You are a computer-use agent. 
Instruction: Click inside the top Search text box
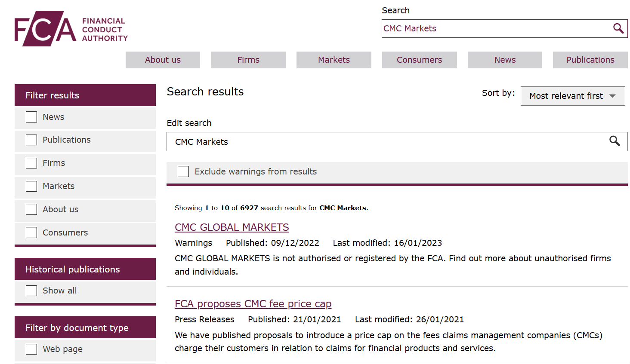tap(495, 29)
